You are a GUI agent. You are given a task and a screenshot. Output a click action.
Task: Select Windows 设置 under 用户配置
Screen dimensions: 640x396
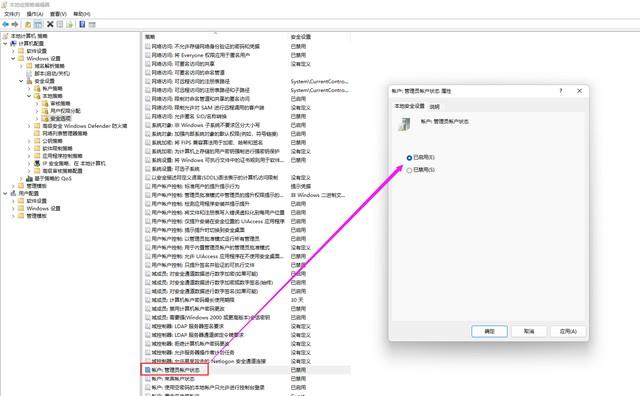click(43, 208)
